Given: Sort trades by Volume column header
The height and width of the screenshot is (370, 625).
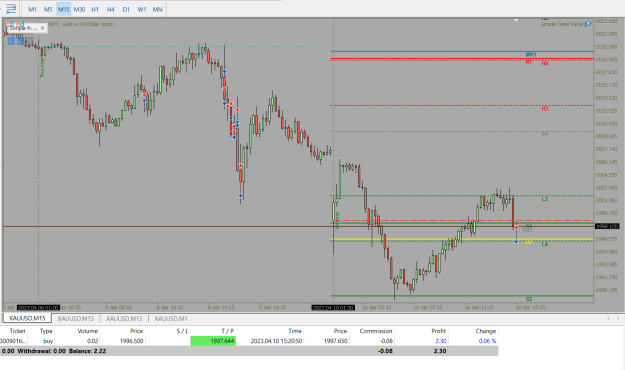Looking at the screenshot, I should pyautogui.click(x=87, y=331).
